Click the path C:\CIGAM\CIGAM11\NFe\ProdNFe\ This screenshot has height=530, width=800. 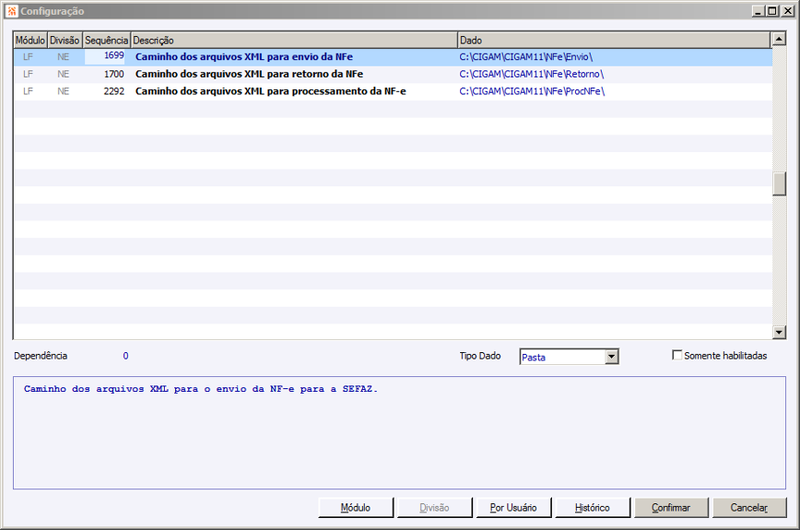click(x=532, y=91)
